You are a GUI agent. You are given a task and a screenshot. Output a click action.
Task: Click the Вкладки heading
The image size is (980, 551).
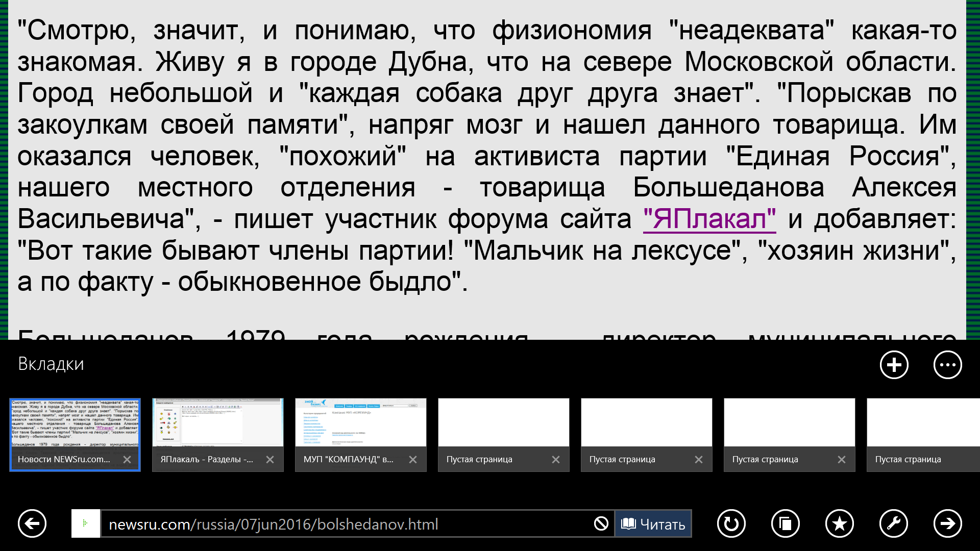click(x=51, y=364)
